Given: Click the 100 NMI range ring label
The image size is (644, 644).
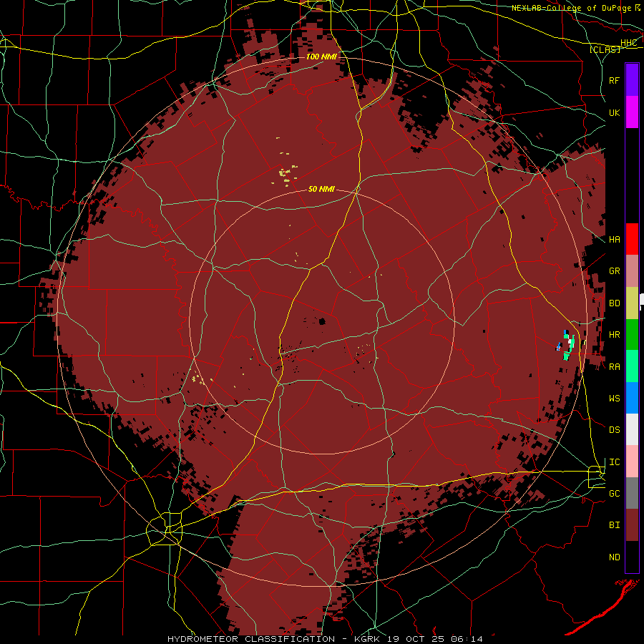Looking at the screenshot, I should 321,57.
